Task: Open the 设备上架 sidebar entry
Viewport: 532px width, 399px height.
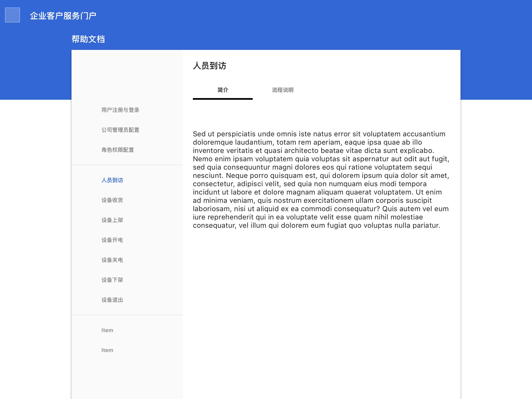Action: click(x=112, y=220)
